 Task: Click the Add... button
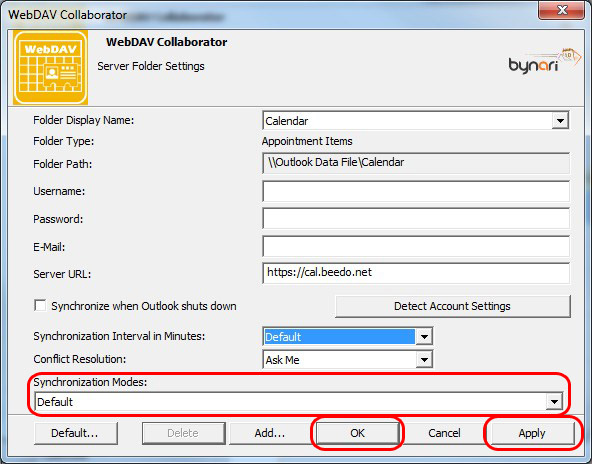pos(269,433)
